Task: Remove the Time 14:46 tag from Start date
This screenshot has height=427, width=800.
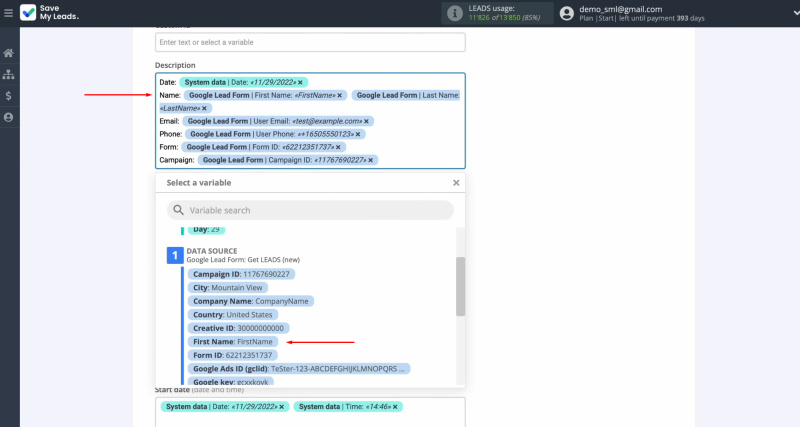Action: click(x=395, y=407)
